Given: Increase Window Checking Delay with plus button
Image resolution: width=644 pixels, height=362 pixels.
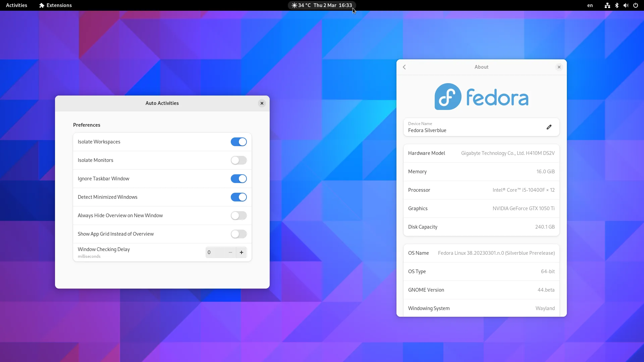Looking at the screenshot, I should tap(241, 252).
